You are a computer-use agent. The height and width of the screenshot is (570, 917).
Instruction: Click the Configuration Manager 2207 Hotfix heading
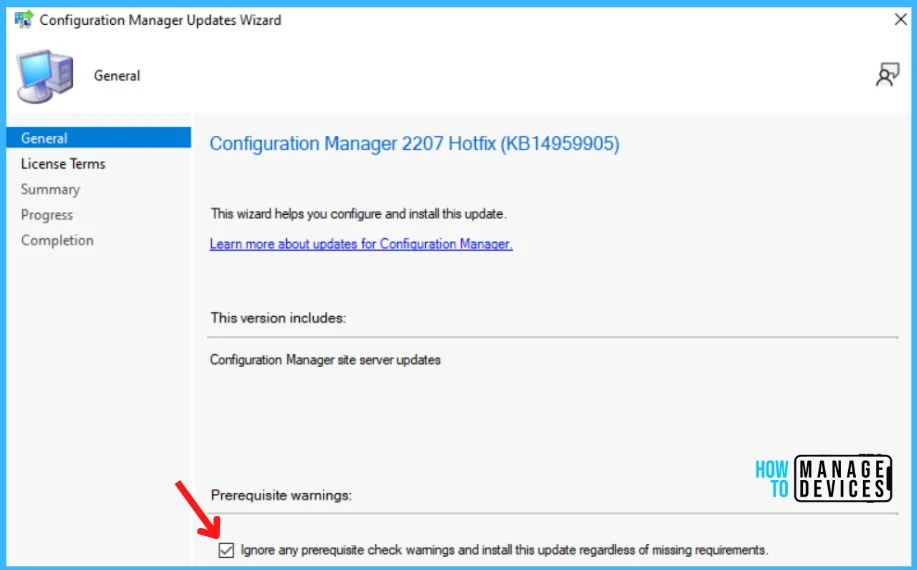414,144
